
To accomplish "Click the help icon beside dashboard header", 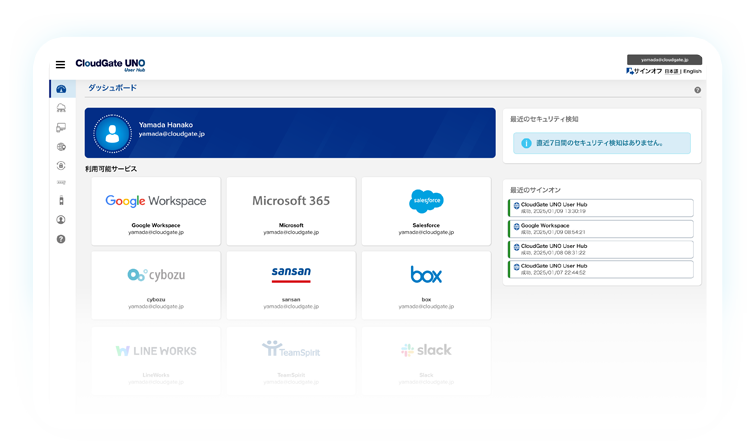I will point(697,90).
